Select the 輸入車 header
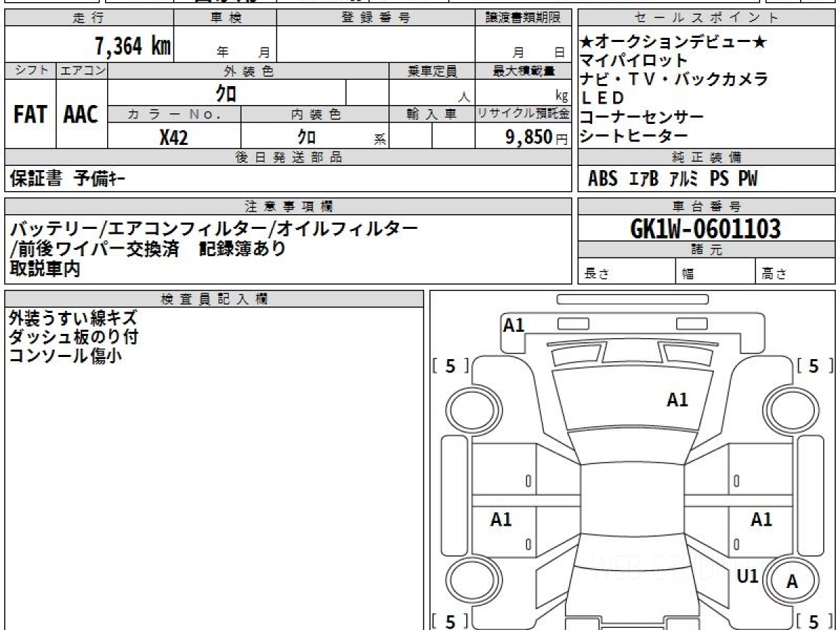Viewport: 840px width, 630px height. click(x=432, y=114)
